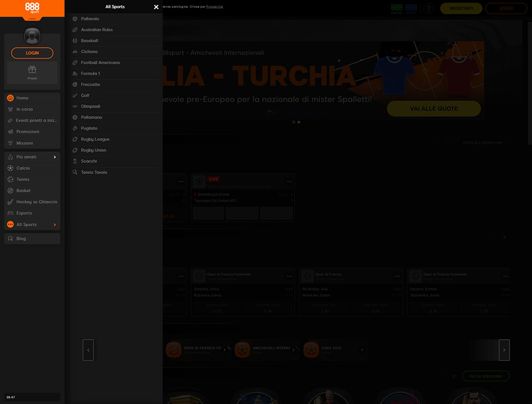Screen dimensions: 532x404
Task: Click the REGISTRATI button
Action: pyautogui.click(x=461, y=8)
